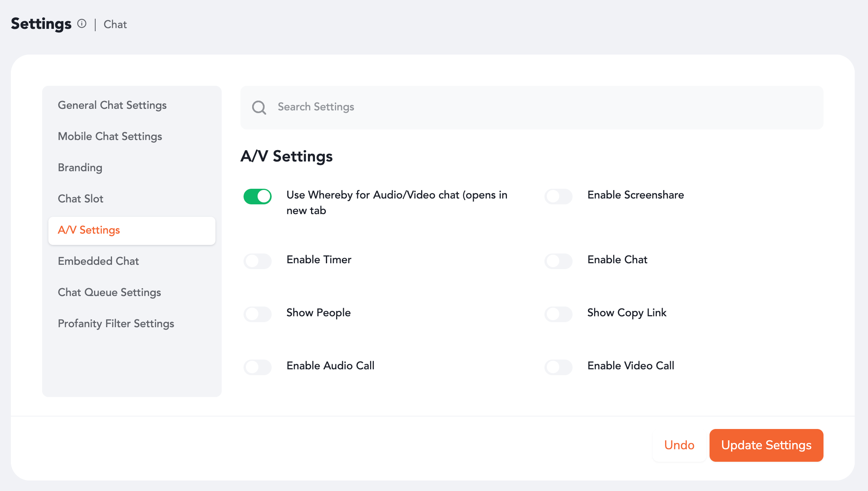Toggle Enable Chat on

click(x=559, y=261)
